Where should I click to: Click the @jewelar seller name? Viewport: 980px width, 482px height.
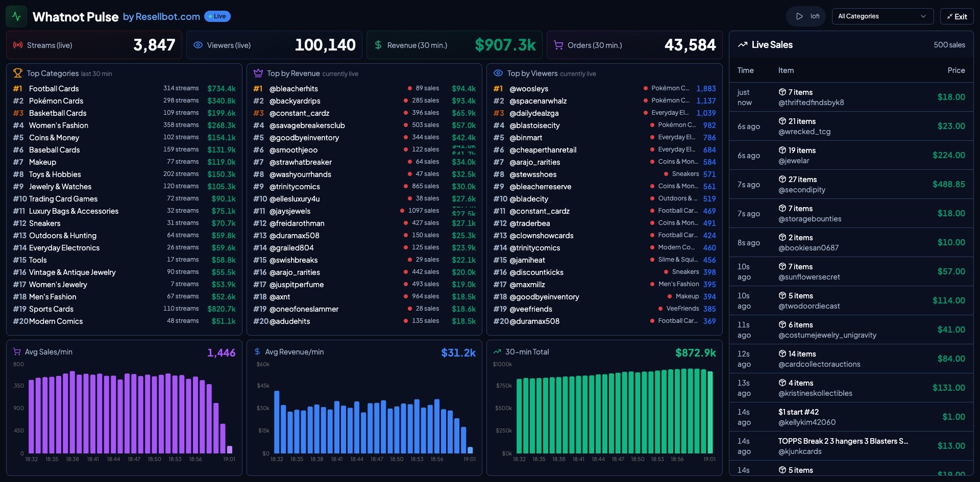click(794, 161)
